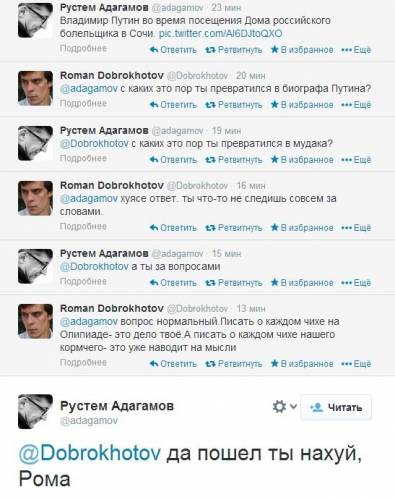
Task: Favorite the 19 мин Адагамов tweet
Action: [302, 160]
